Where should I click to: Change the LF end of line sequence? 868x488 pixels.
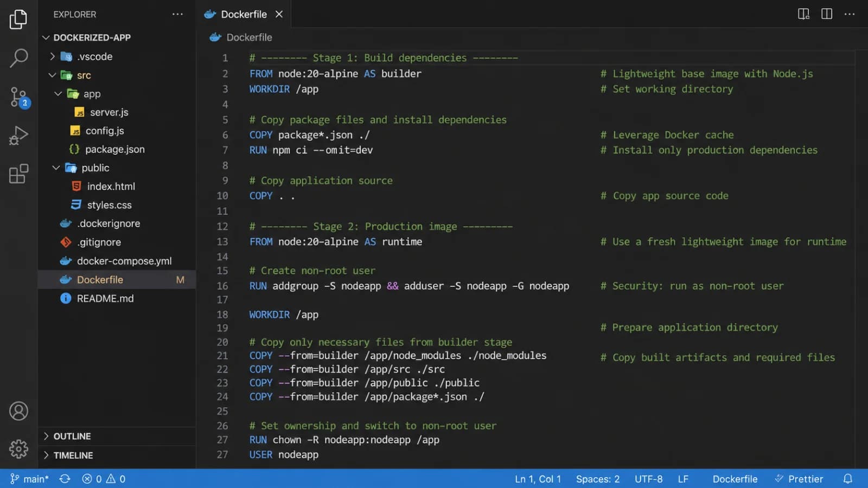tap(683, 479)
